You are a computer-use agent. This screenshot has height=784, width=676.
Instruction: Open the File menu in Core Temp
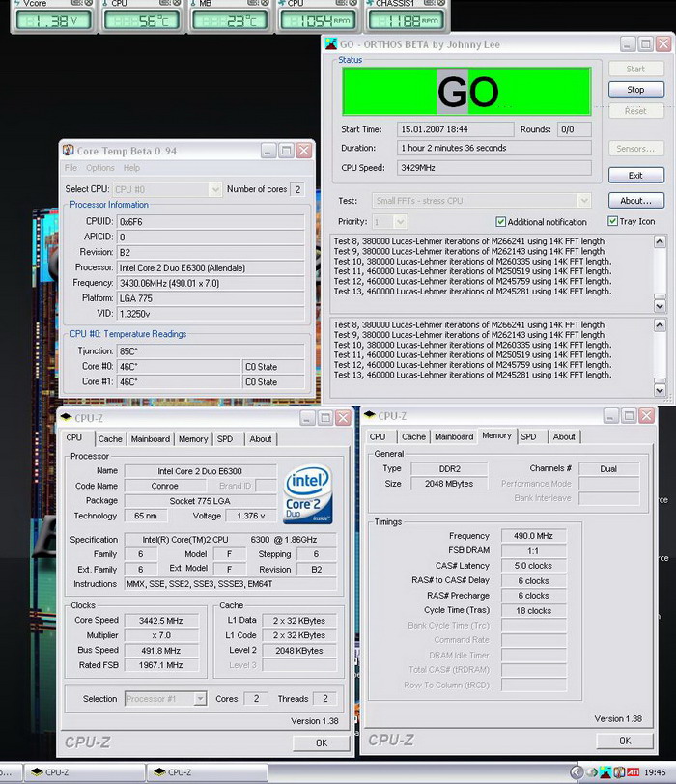(70, 168)
